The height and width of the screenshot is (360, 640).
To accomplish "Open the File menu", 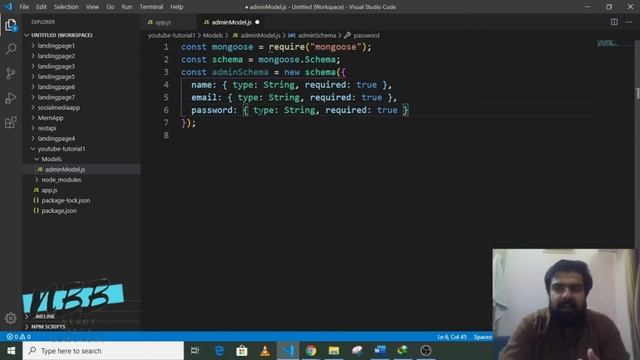I will pos(24,7).
